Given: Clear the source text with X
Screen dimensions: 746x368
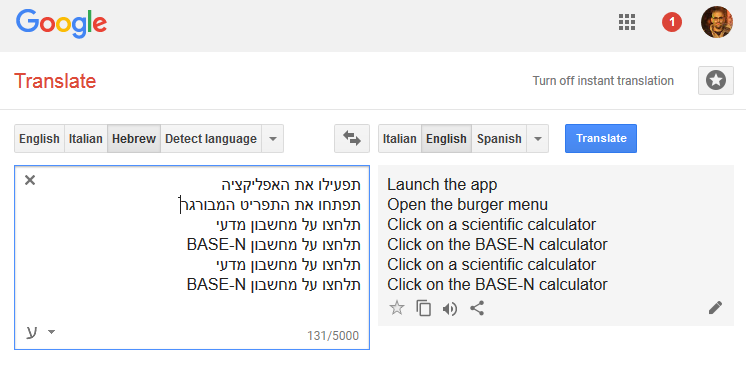Looking at the screenshot, I should point(30,180).
